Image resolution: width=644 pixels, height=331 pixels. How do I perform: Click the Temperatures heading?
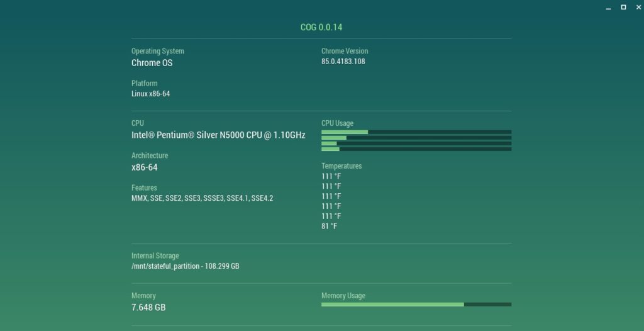point(341,166)
